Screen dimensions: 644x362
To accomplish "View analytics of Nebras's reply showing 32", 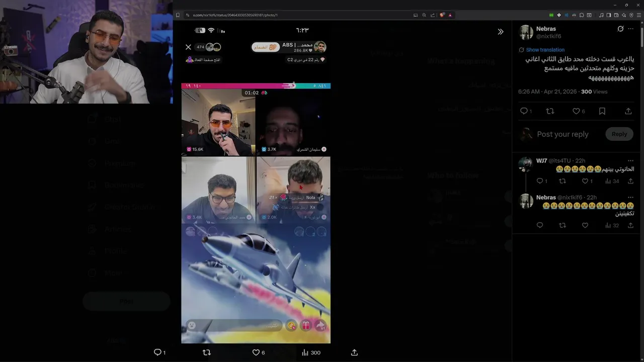I will (x=611, y=225).
